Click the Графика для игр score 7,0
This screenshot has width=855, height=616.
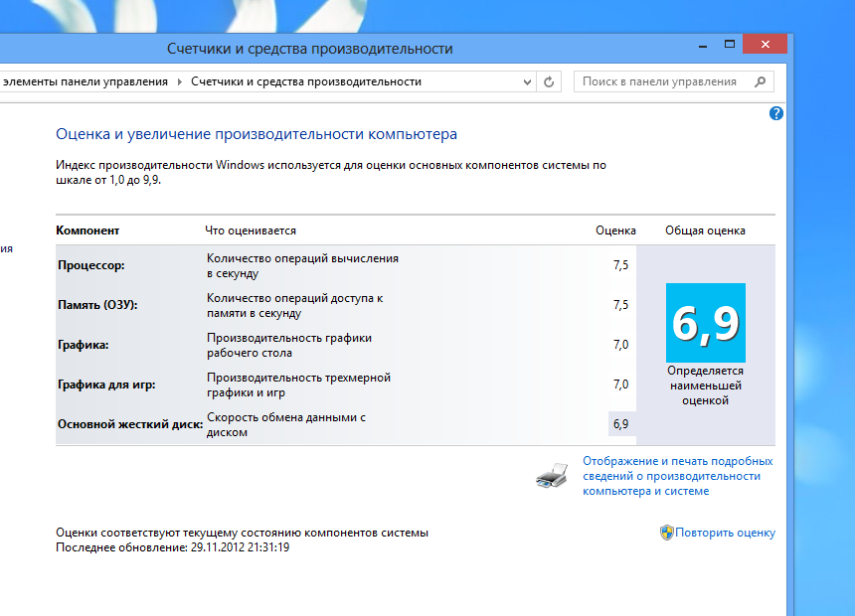[621, 385]
